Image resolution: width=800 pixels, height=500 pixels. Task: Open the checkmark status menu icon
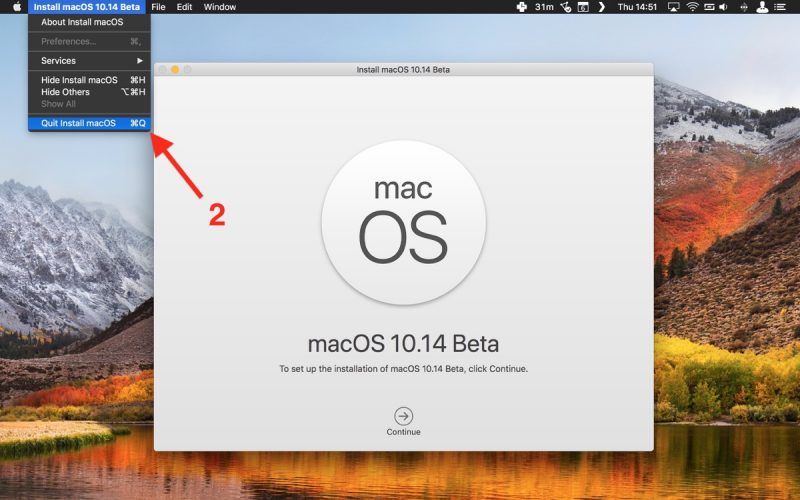566,7
